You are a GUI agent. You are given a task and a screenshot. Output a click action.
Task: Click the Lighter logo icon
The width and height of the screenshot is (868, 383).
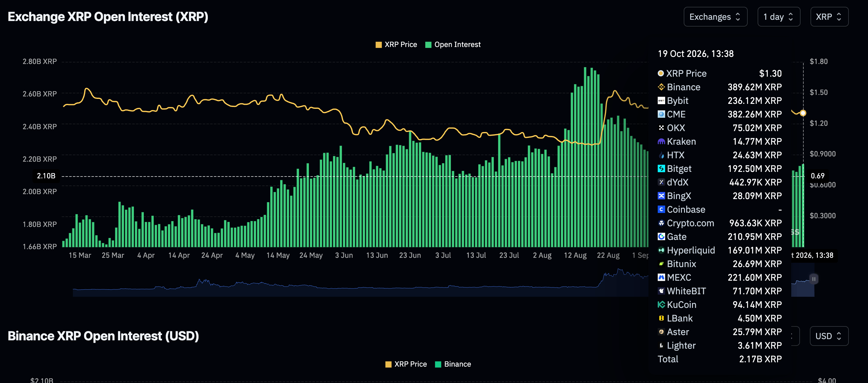(661, 345)
